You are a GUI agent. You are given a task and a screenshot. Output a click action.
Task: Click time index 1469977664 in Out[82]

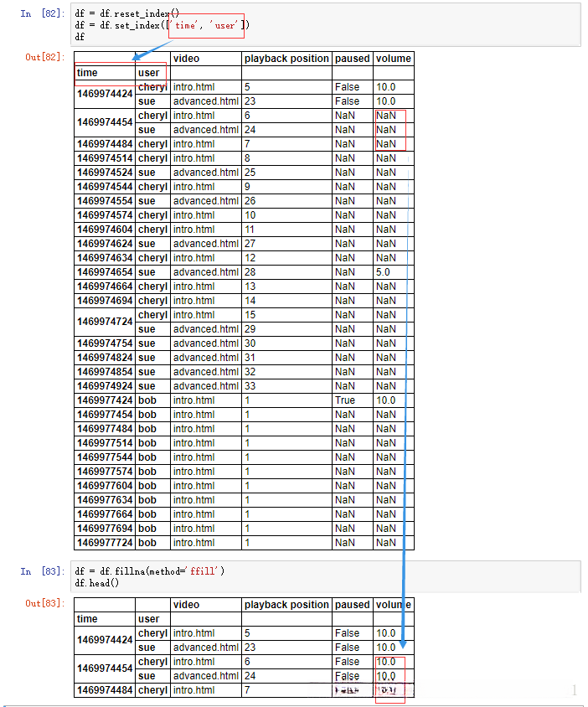click(105, 514)
